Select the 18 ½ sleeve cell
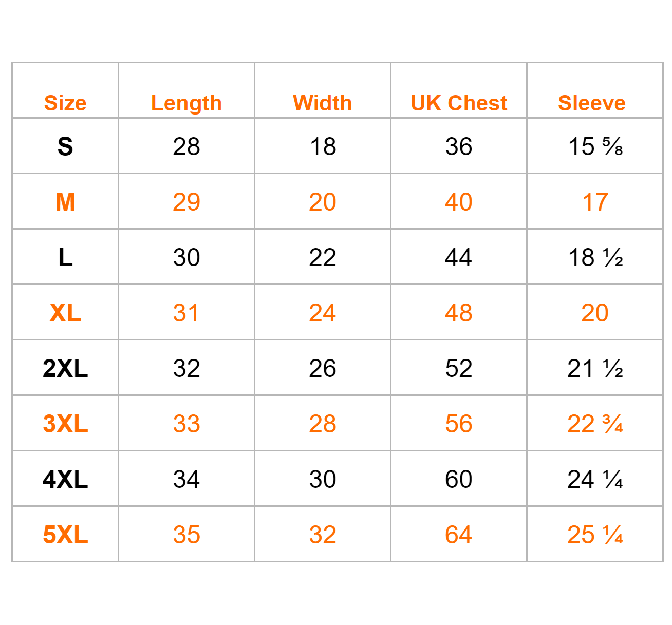672x625 pixels. coord(595,257)
